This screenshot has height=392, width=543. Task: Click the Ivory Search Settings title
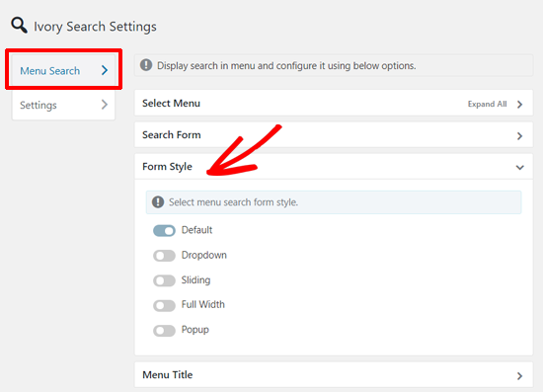pos(95,27)
